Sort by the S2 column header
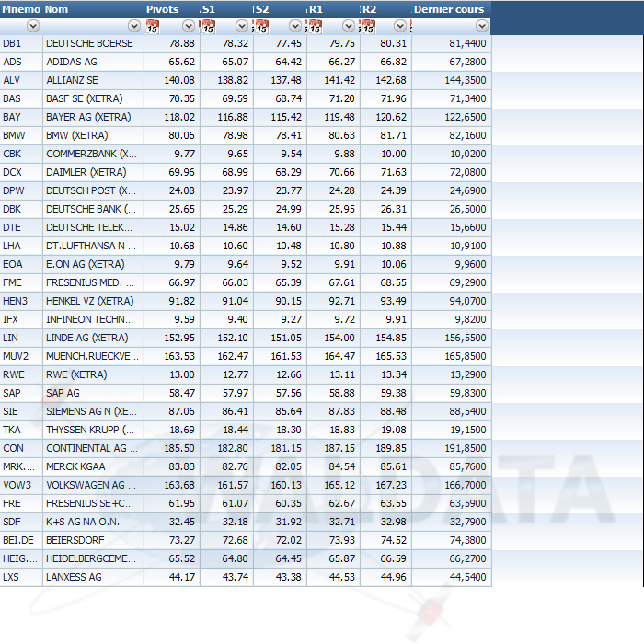The width and height of the screenshot is (644, 644). coord(280,9)
